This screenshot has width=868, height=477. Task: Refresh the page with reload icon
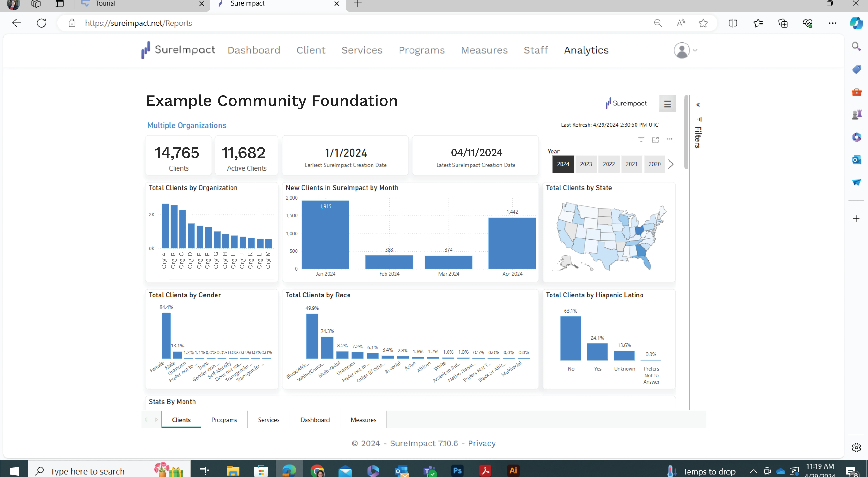pos(41,23)
